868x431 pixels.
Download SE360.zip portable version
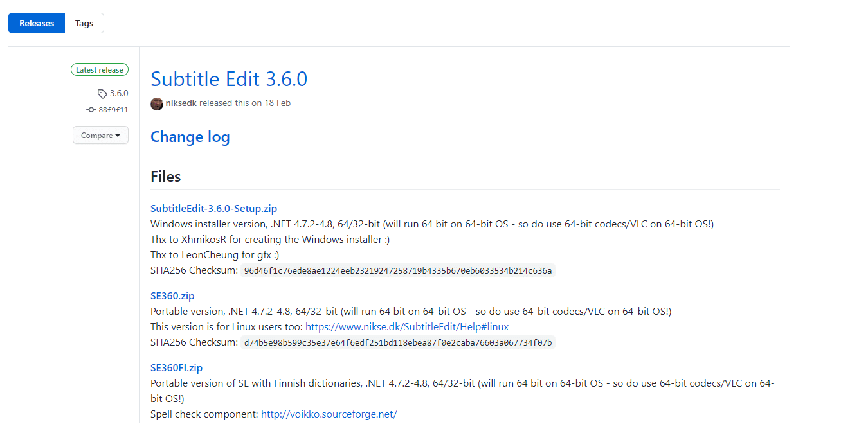tap(172, 296)
